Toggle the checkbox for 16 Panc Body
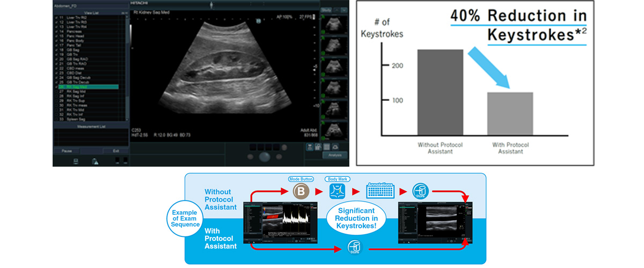This screenshot has width=644, height=268. [56, 41]
